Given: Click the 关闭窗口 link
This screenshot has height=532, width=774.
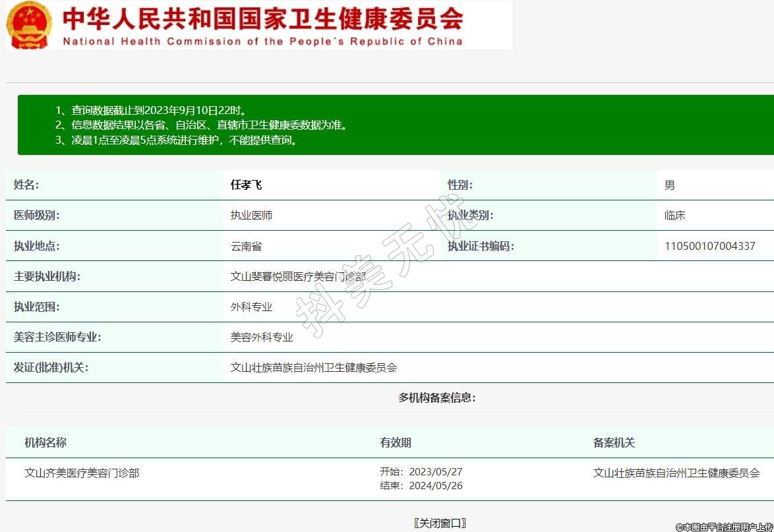Looking at the screenshot, I should point(440,523).
